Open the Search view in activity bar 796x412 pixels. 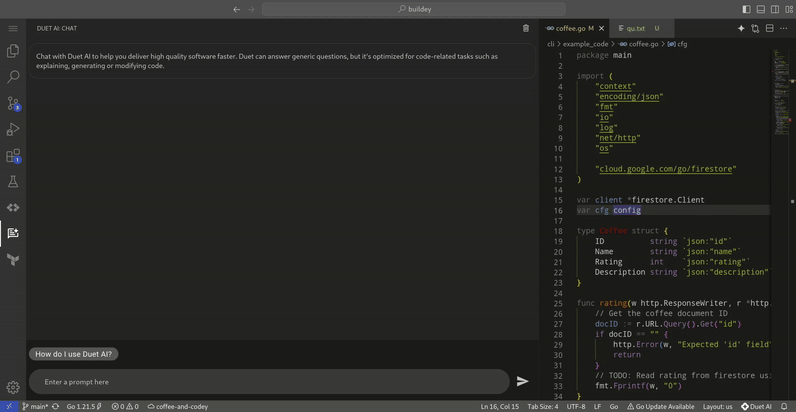(x=13, y=77)
